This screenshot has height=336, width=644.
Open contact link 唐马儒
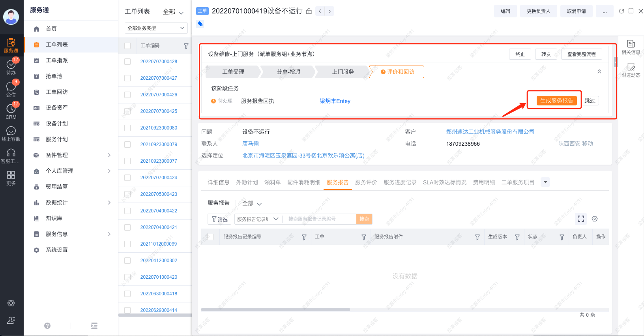251,144
